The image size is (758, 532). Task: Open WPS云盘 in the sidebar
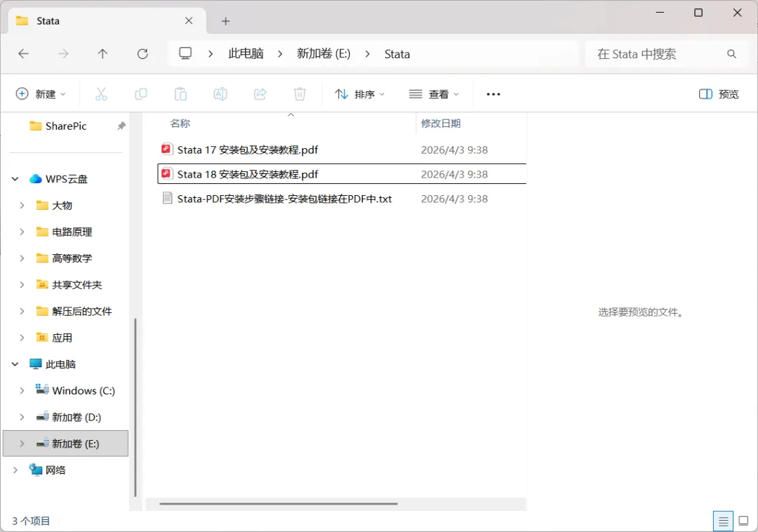58,179
